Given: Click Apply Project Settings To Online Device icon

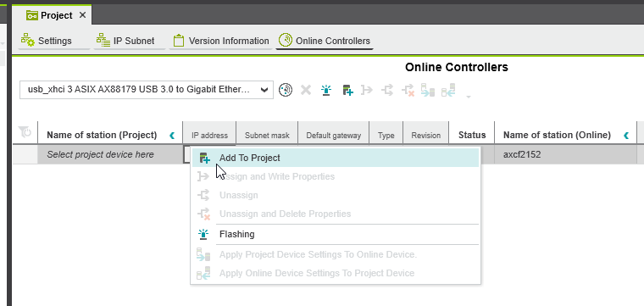Looking at the screenshot, I should coord(428,90).
